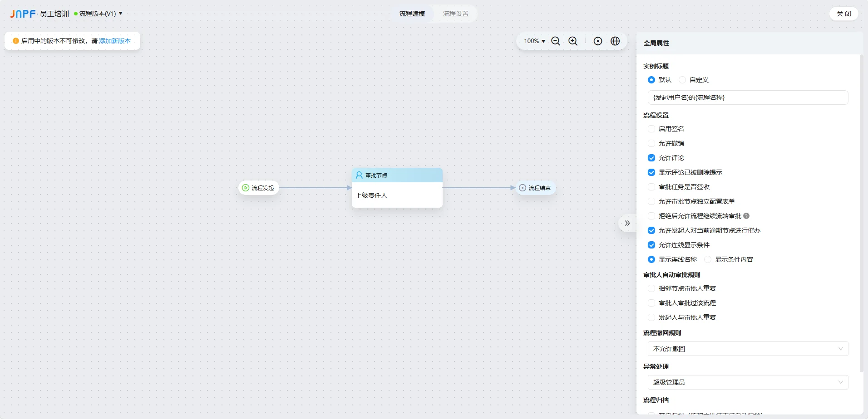Click the 流程设置 section heading in panel

pyautogui.click(x=656, y=115)
